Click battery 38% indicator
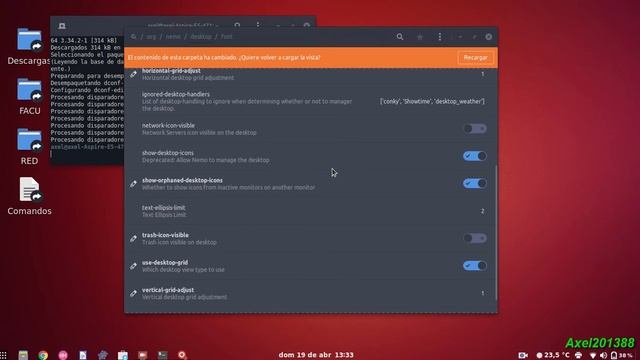Image resolution: width=640 pixels, height=360 pixels. 622,356
